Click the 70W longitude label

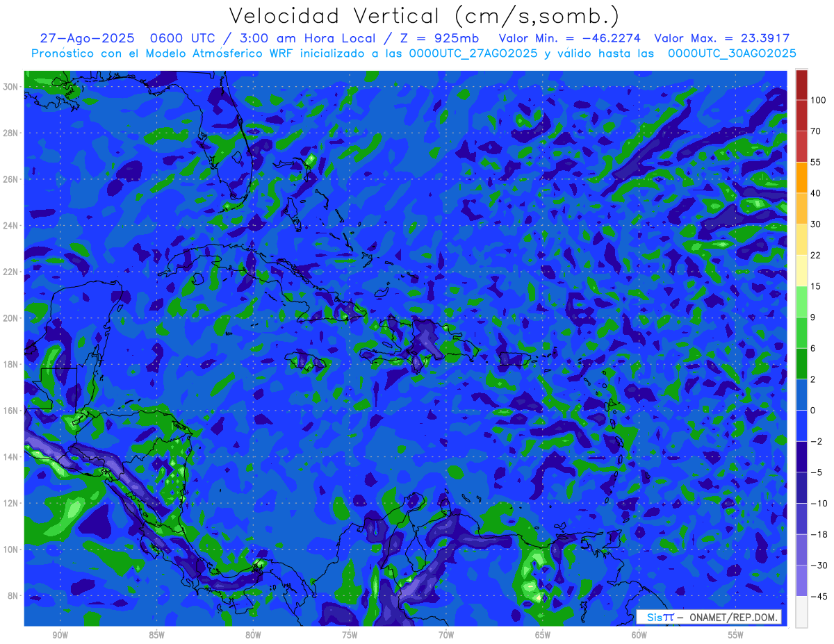tap(446, 635)
